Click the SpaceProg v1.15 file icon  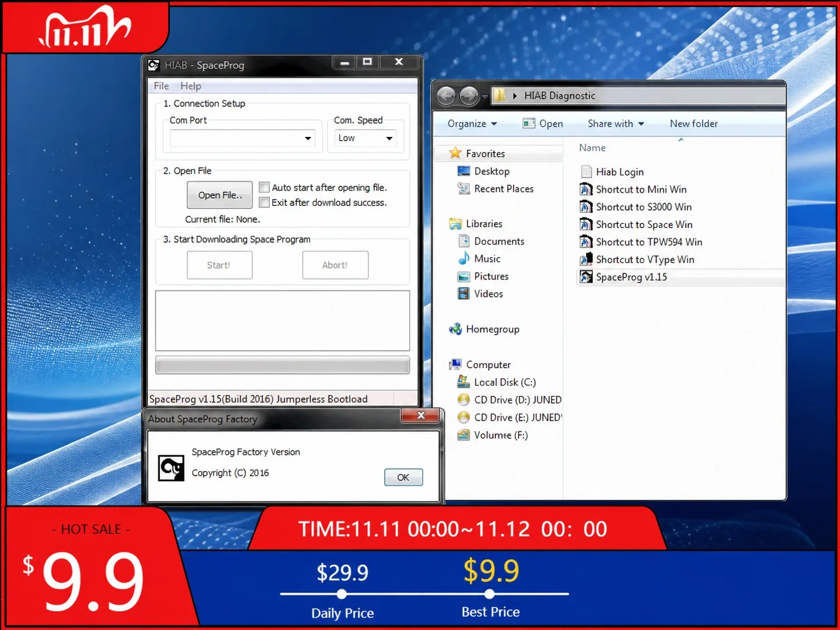586,277
